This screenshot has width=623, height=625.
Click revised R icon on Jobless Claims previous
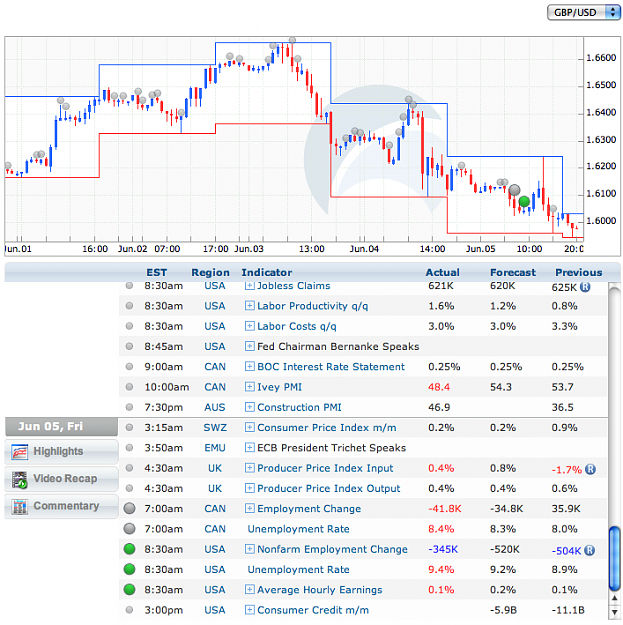585,287
